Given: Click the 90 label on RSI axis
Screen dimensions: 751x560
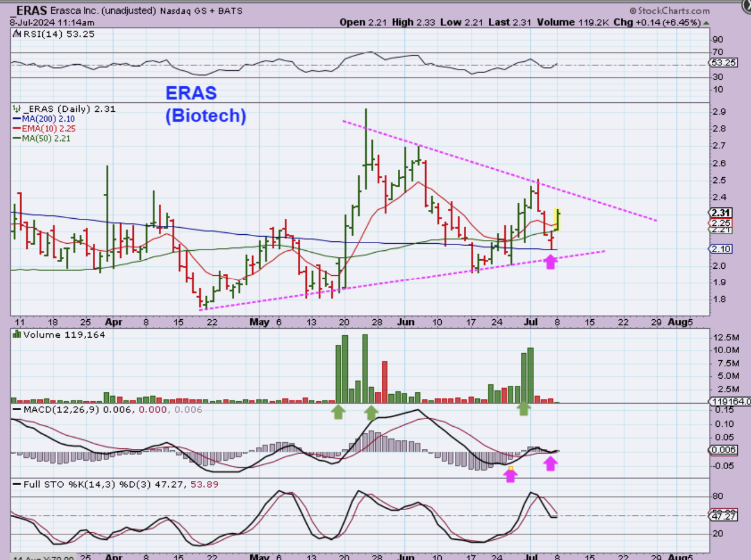Looking at the screenshot, I should 718,40.
